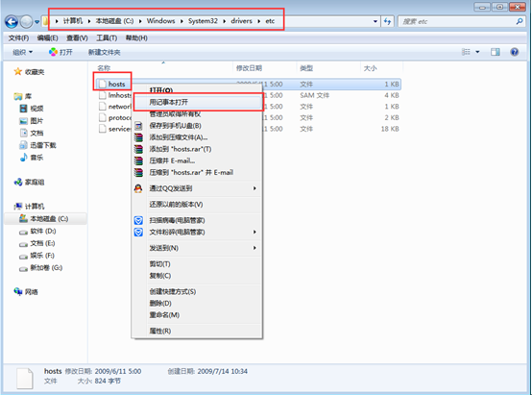532x395 pixels.
Task: Expand 通过QQ发送到 submenu
Action: (197, 188)
